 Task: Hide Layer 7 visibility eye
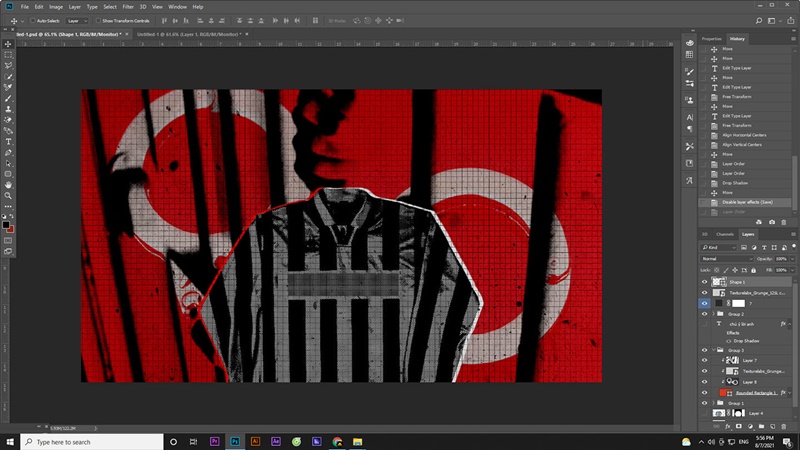tap(705, 360)
